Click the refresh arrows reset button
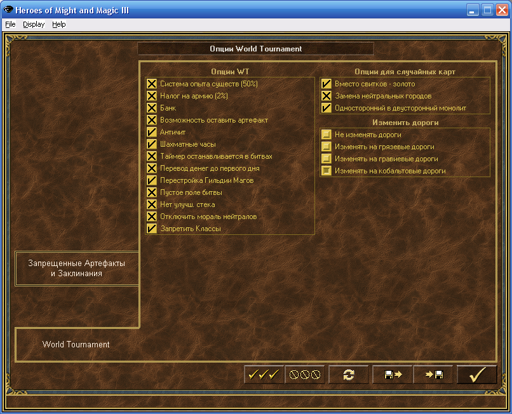The image size is (512, 414). point(348,375)
